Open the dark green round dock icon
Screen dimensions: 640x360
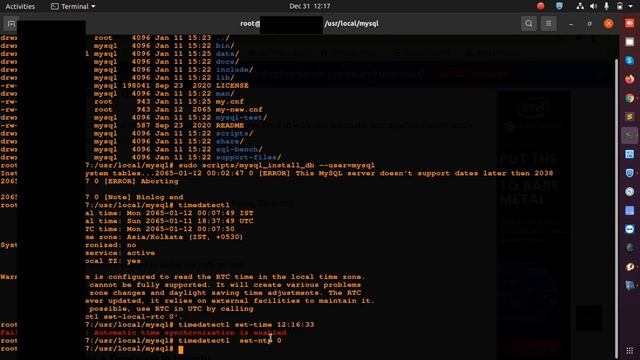point(629,248)
